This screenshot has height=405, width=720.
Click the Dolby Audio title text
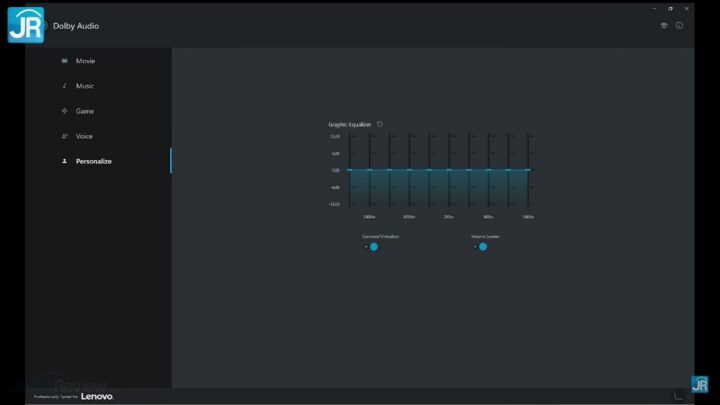coord(76,26)
